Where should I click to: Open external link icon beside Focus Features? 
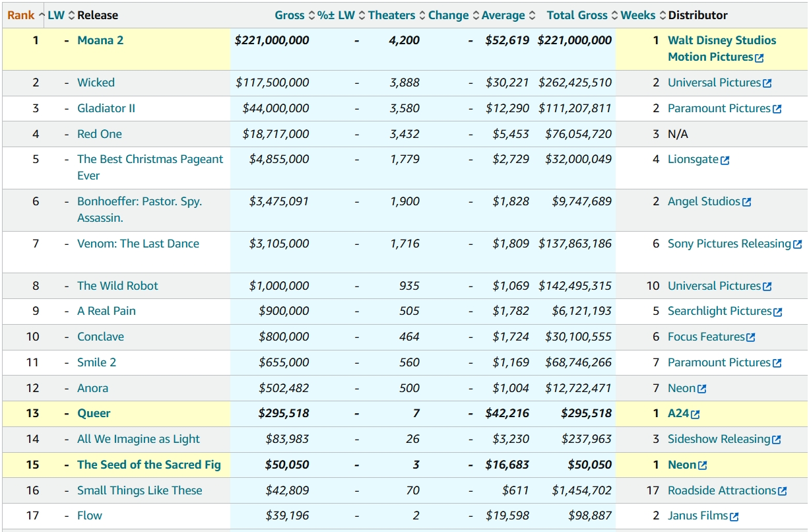(750, 338)
